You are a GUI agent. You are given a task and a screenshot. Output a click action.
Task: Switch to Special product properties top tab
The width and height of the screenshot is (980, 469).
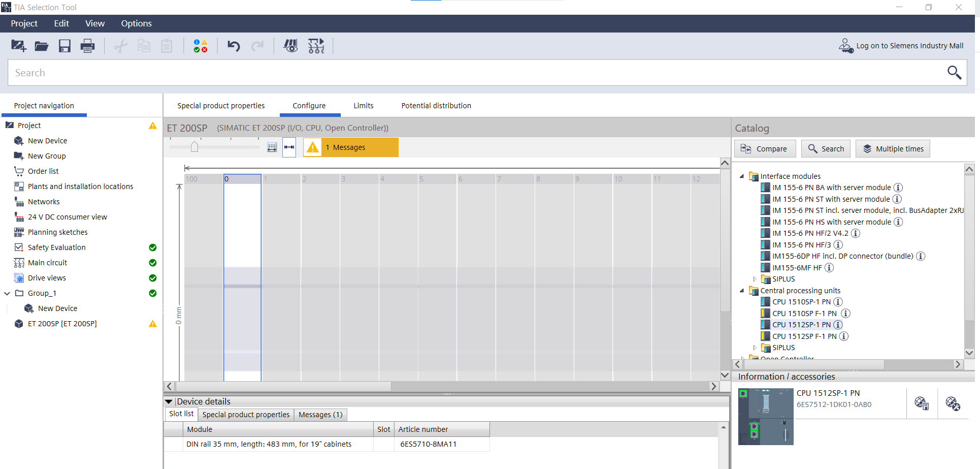(x=221, y=106)
